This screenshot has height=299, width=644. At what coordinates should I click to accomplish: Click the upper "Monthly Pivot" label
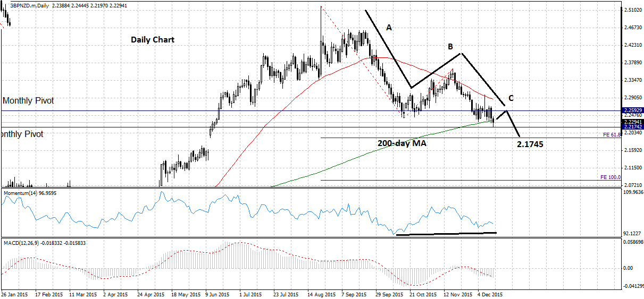(x=28, y=101)
